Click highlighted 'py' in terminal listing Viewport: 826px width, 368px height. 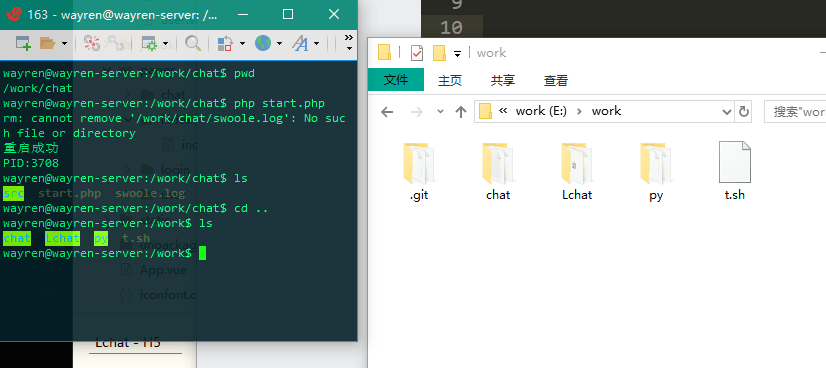pos(101,238)
